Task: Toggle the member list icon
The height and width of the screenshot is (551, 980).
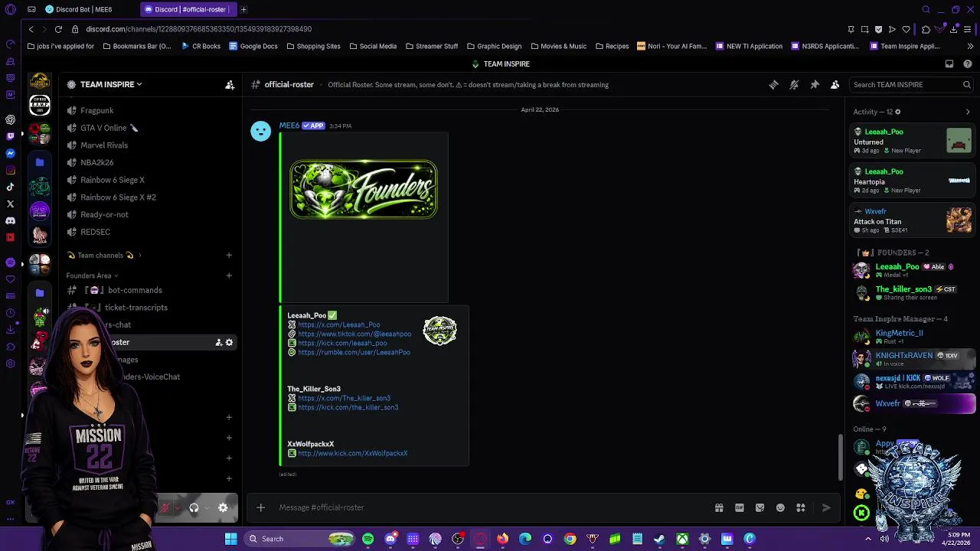Action: coord(835,85)
